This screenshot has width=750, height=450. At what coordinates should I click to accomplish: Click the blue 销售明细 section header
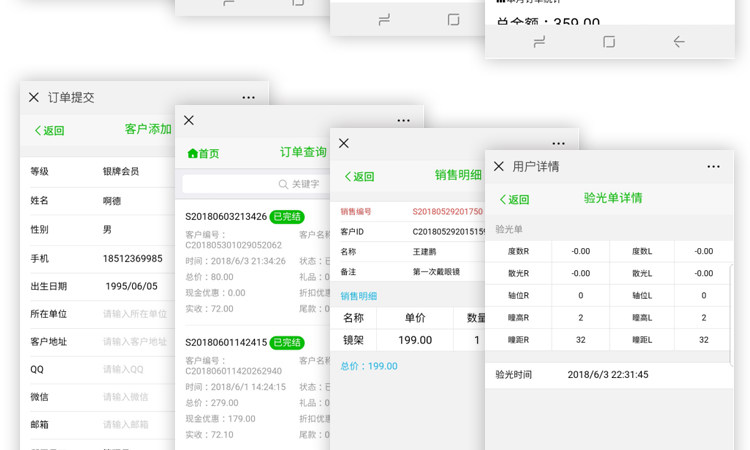[359, 296]
